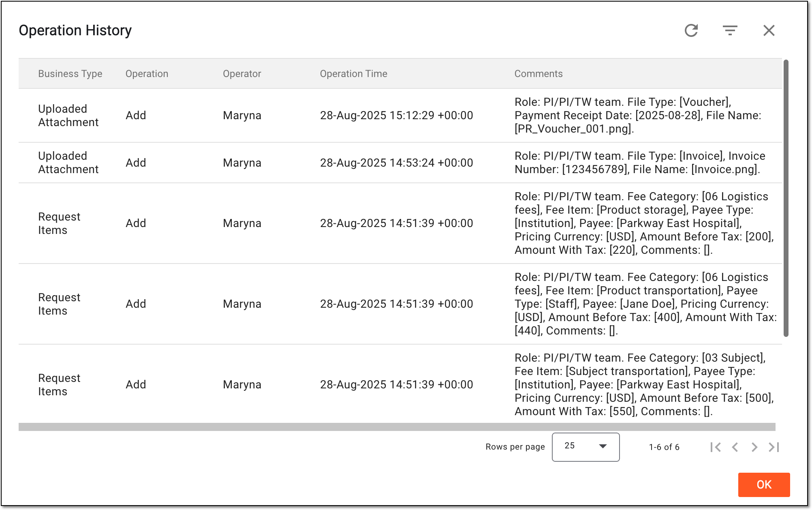Click Request Items in Jane Doe row

(59, 304)
